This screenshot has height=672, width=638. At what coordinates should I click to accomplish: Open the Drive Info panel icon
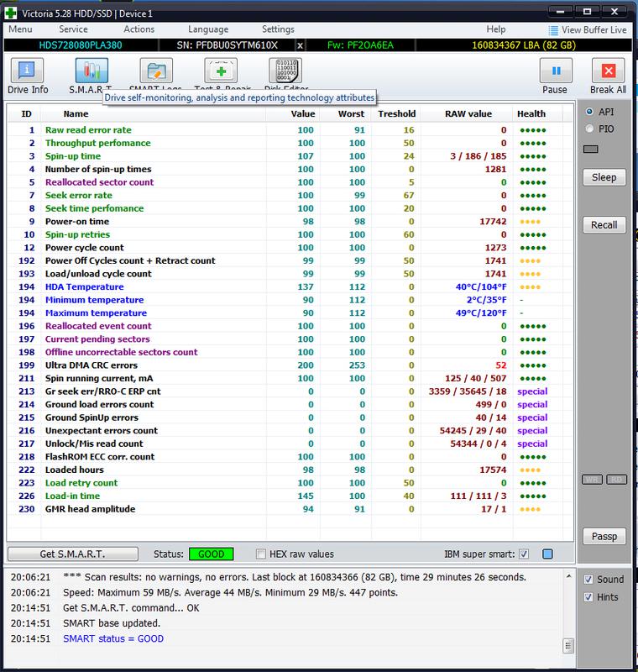[27, 71]
